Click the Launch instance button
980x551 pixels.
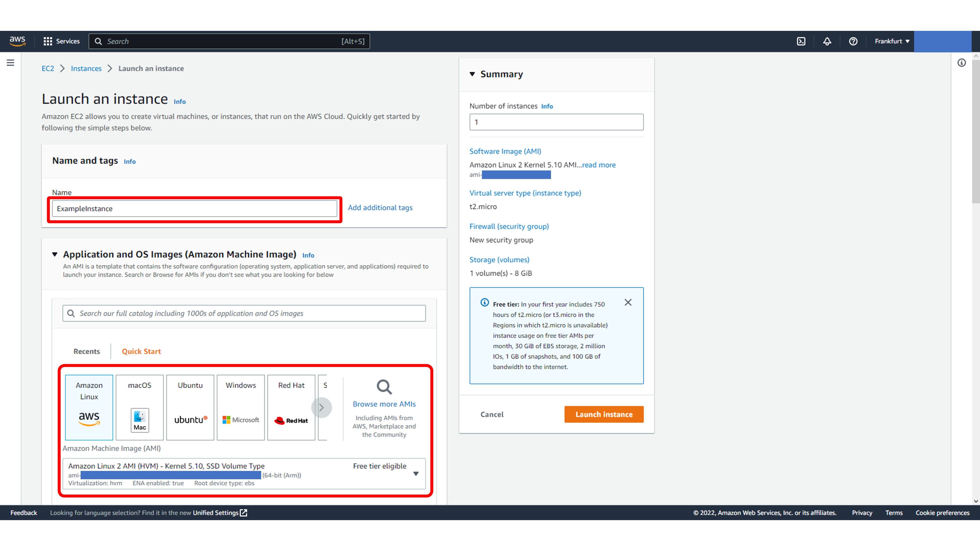[604, 414]
